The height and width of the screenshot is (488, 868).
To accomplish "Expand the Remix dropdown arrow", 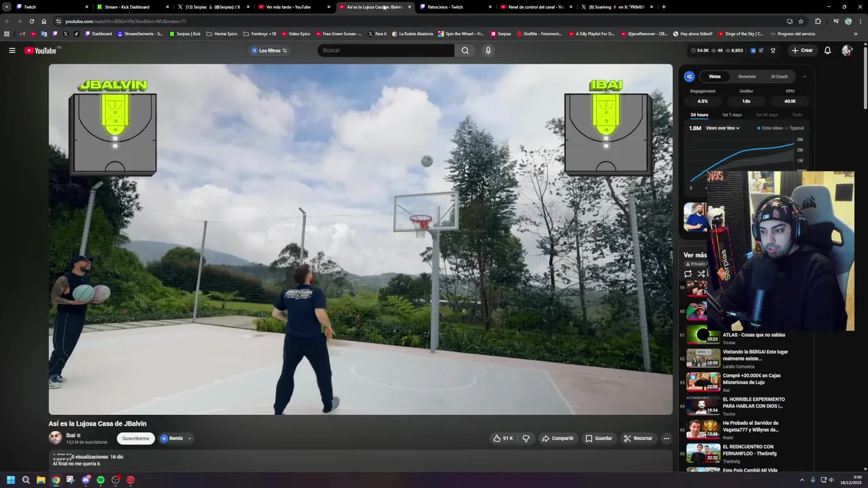I will [x=189, y=439].
